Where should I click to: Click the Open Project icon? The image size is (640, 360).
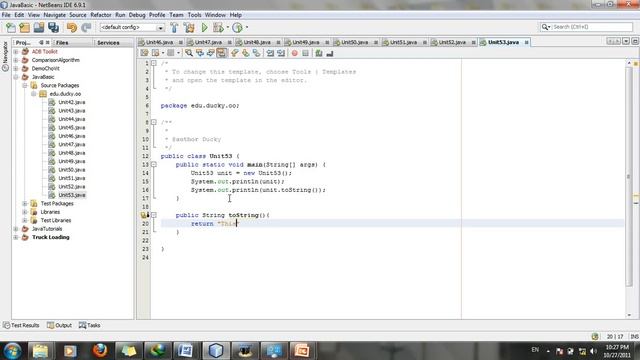(x=39, y=27)
